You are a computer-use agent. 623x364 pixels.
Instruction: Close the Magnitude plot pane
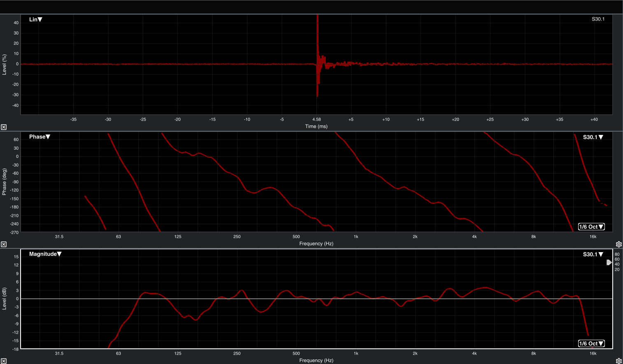click(4, 361)
